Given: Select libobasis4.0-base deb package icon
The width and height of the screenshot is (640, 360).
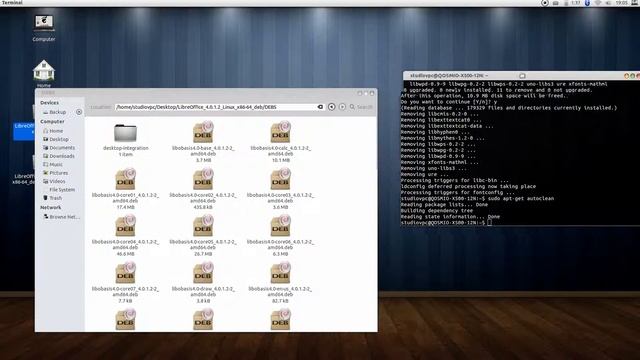Looking at the screenshot, I should point(203,132).
